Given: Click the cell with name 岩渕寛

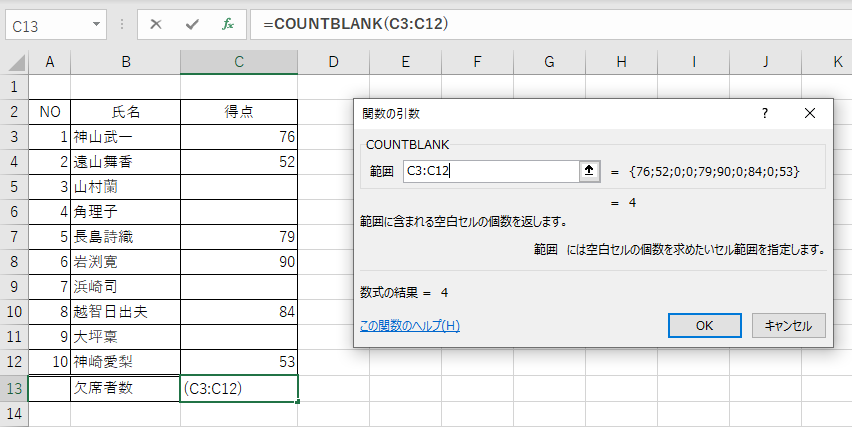Looking at the screenshot, I should point(126,262).
